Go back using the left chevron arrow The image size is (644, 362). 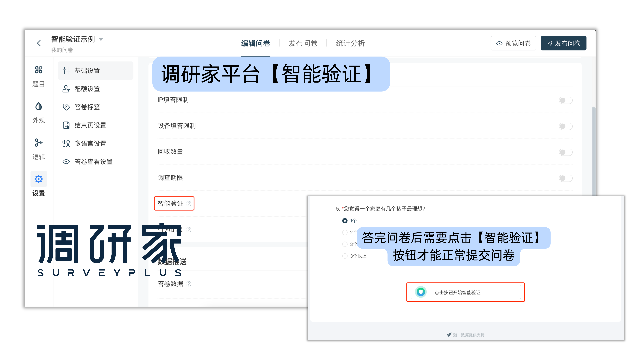pos(39,43)
